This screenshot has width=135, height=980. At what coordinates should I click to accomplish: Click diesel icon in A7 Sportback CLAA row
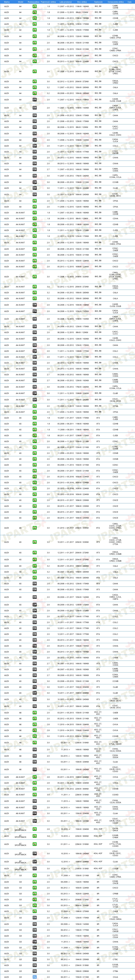click(35, 862)
